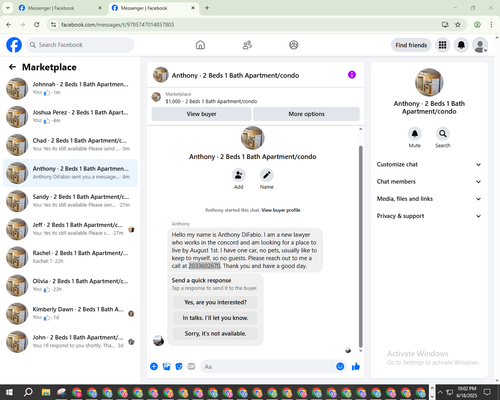500x400 pixels.
Task: Open Olivia's apartment conversation
Action: point(70,285)
